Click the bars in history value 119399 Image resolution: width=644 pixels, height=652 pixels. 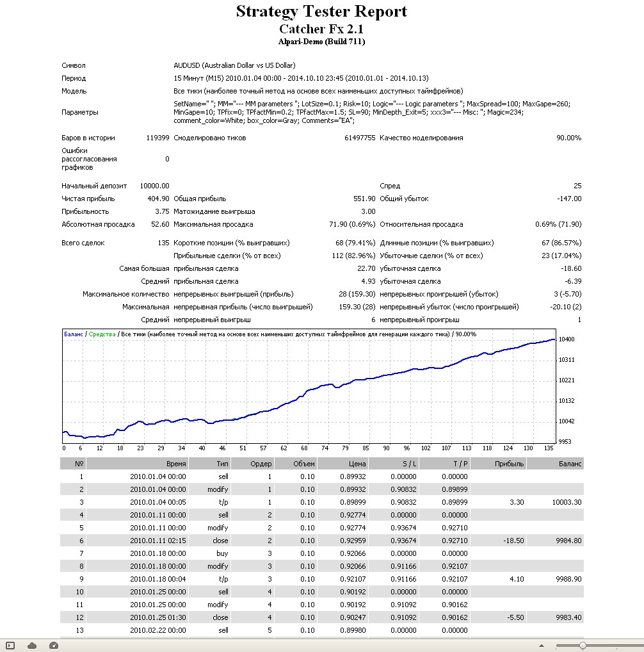coord(157,138)
